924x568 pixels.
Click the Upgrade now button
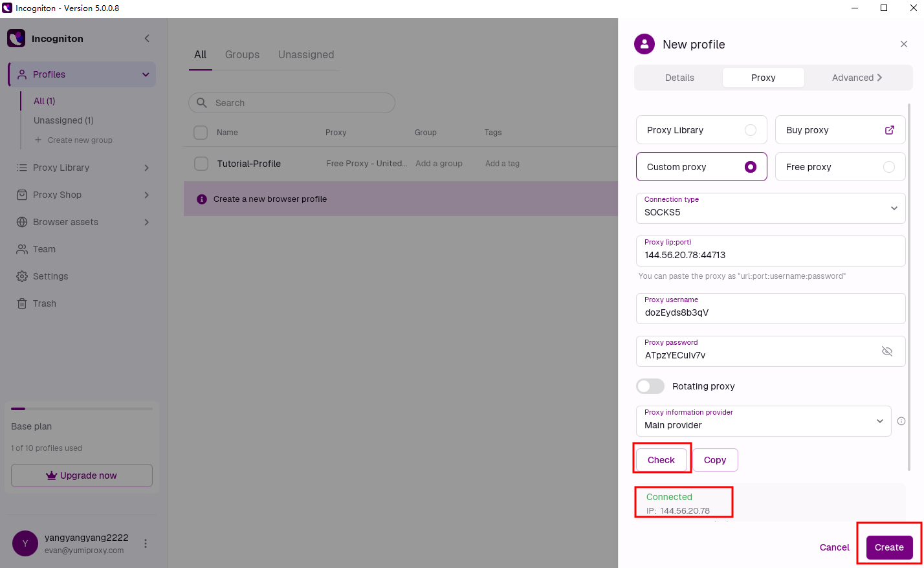point(82,475)
